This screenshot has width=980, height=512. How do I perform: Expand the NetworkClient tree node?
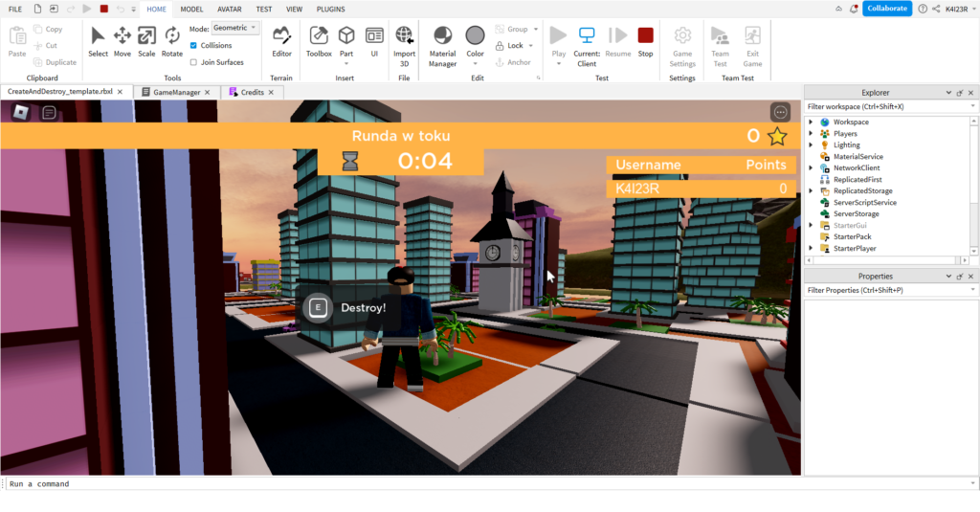[812, 167]
